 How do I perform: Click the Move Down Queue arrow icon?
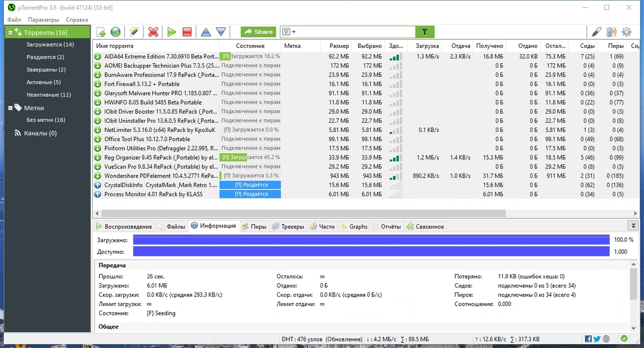(221, 32)
